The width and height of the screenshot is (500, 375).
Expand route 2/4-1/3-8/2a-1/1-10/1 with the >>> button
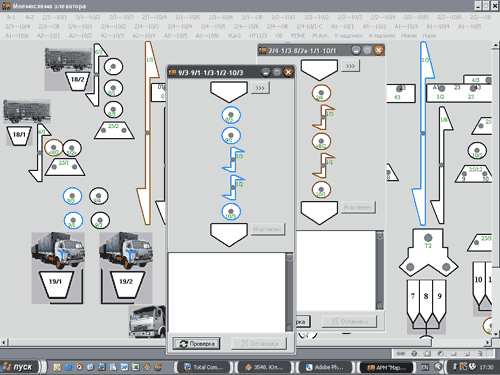350,66
